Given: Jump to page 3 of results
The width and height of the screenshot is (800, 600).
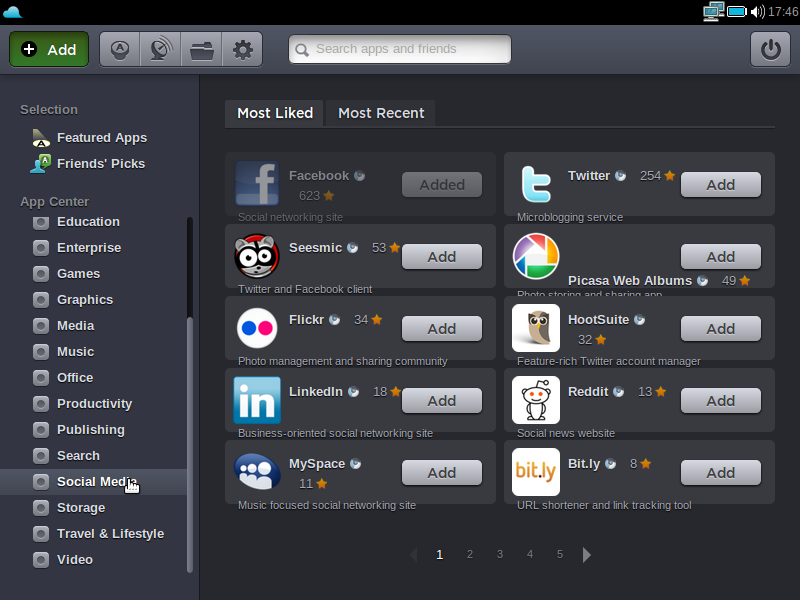Looking at the screenshot, I should click(x=499, y=554).
